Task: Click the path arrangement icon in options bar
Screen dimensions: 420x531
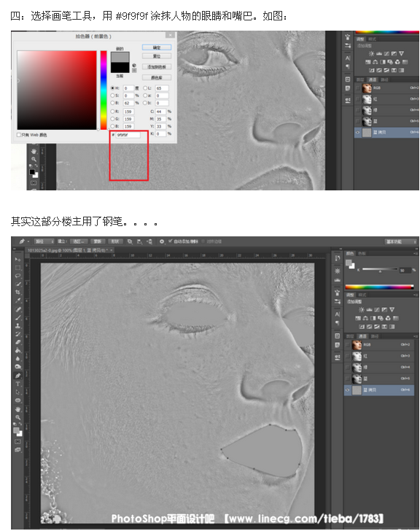Action: point(149,241)
